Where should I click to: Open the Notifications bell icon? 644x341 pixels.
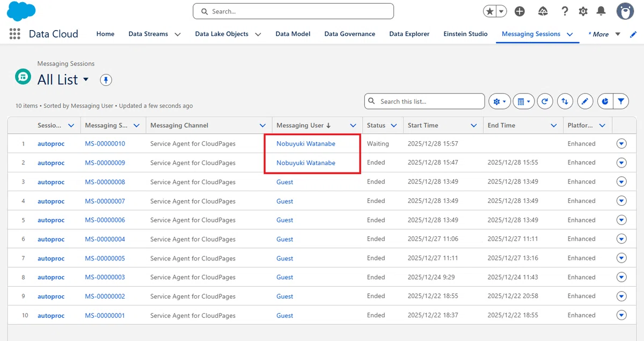(x=602, y=11)
